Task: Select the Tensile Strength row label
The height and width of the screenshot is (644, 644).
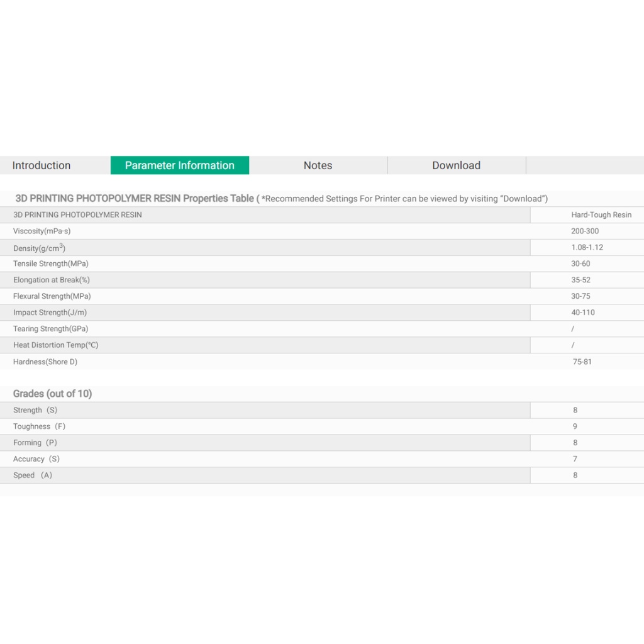Action: pyautogui.click(x=51, y=264)
